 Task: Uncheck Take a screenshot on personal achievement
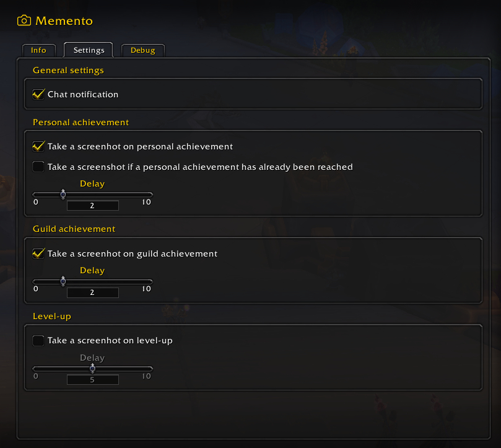pos(38,147)
